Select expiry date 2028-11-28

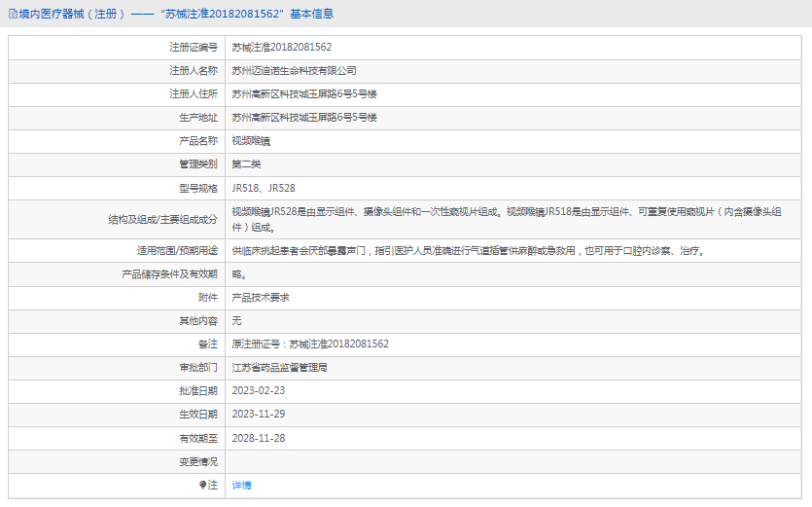[259, 439]
